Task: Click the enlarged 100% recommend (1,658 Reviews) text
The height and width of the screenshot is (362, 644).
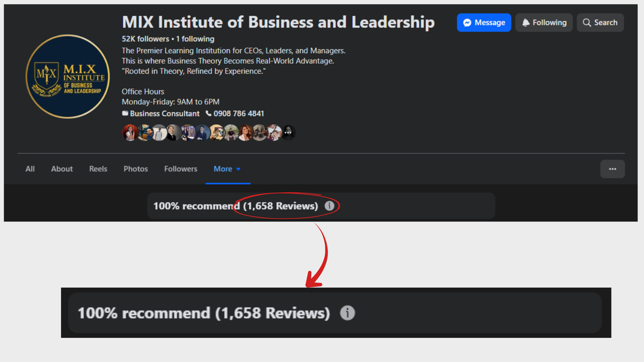Action: coord(204,313)
